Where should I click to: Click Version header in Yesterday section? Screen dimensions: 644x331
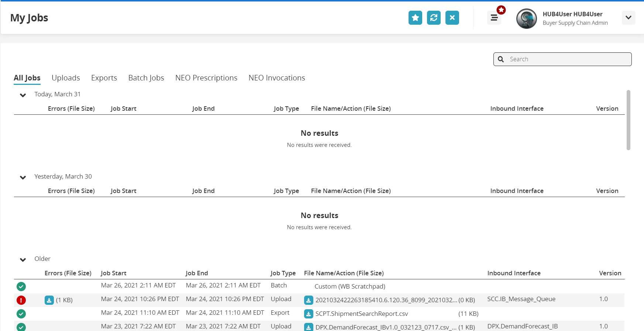tap(607, 191)
